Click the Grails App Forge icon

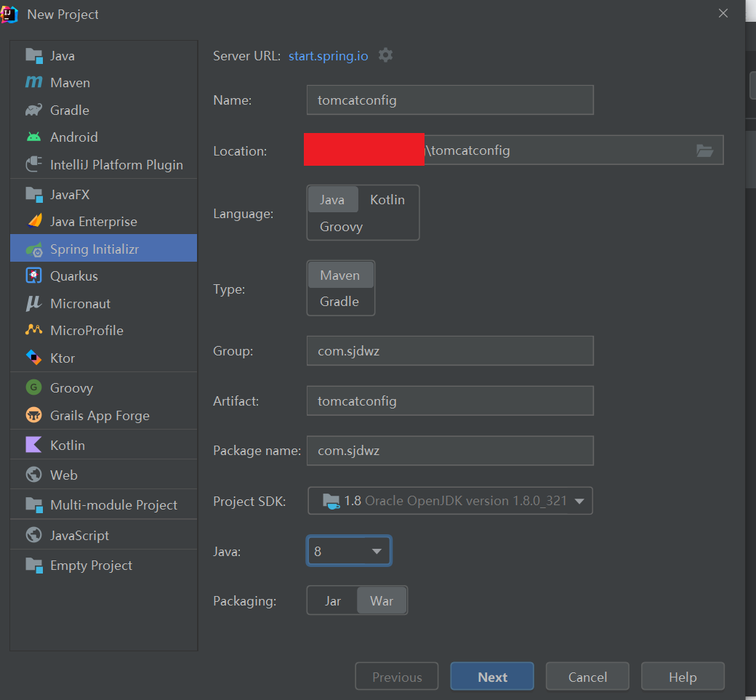point(33,415)
